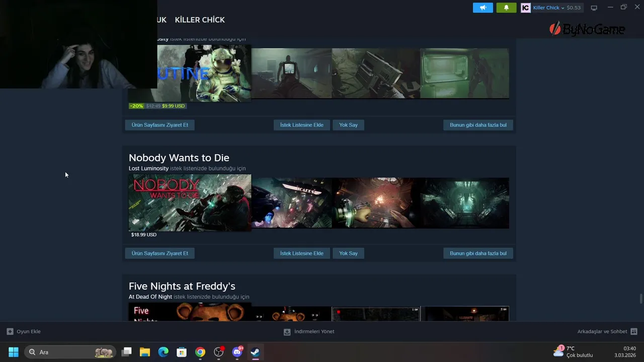Click the $18.99 USD price
The image size is (644, 362).
144,235
